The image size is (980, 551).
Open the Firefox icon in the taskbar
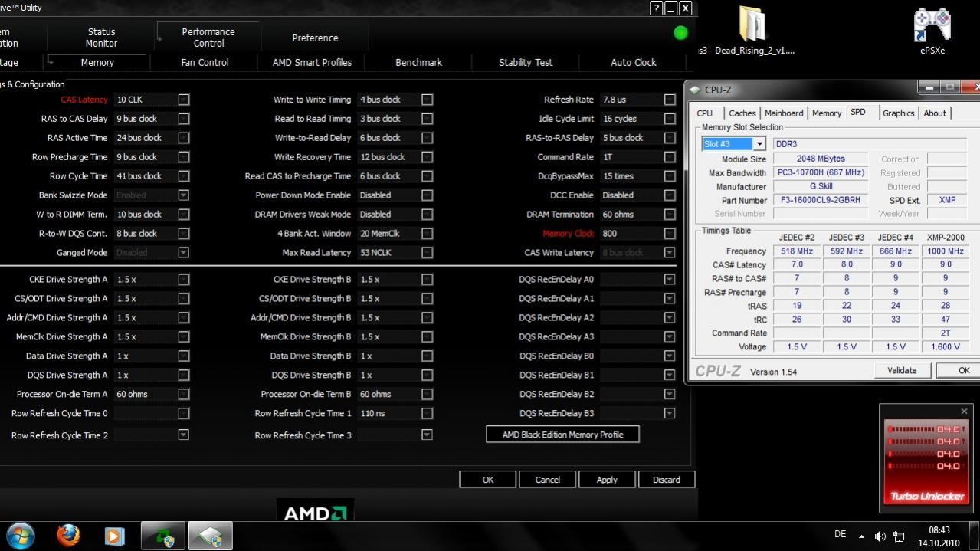click(x=68, y=534)
